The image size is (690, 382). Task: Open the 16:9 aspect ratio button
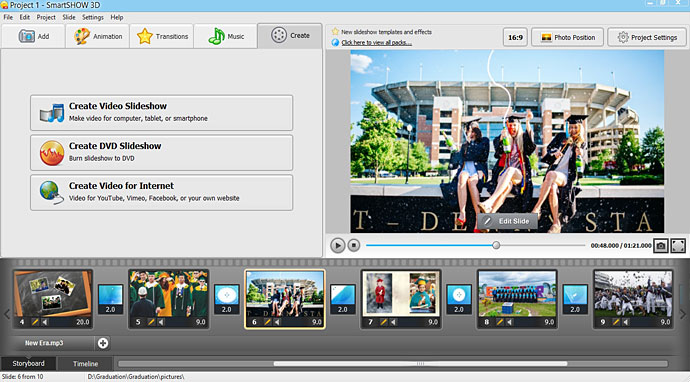point(515,37)
